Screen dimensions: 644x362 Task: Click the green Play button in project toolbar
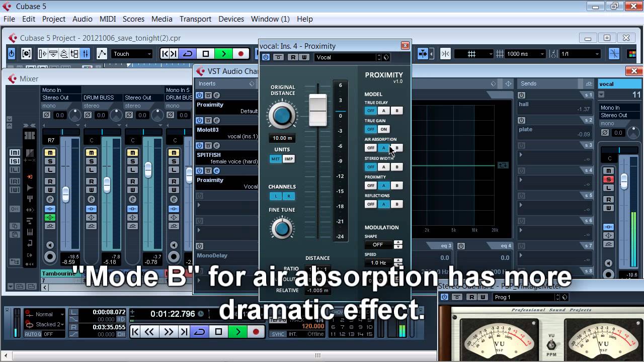tap(223, 54)
